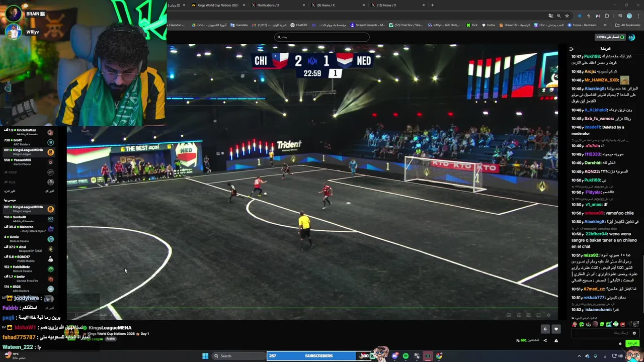This screenshot has height=362, width=644.
Task: Close the Notifications / X tab
Action: coord(303,5)
